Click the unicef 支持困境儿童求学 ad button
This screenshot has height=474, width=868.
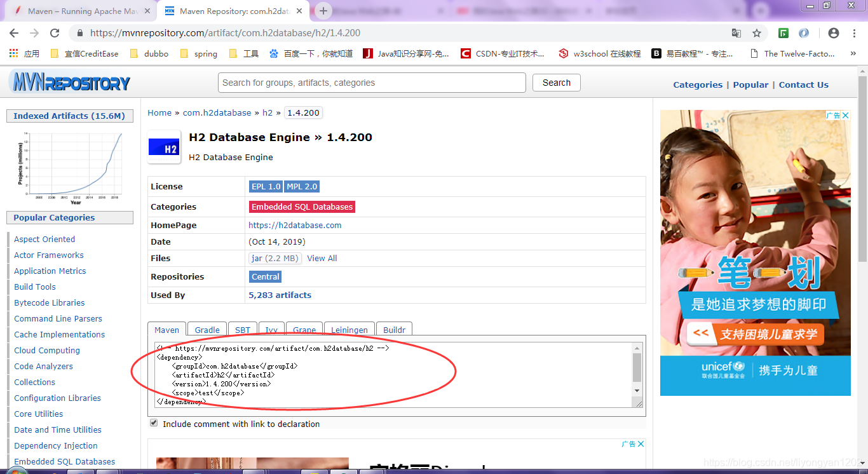tap(754, 334)
